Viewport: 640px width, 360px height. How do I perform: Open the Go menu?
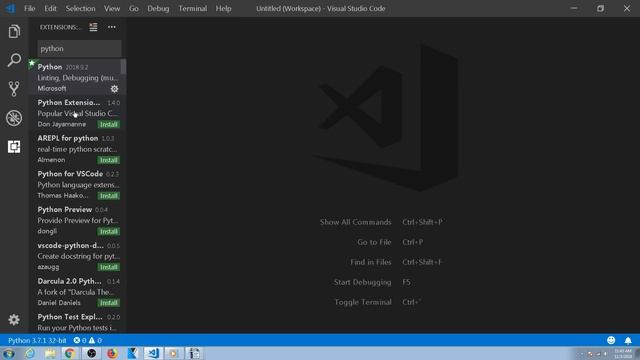pyautogui.click(x=134, y=9)
